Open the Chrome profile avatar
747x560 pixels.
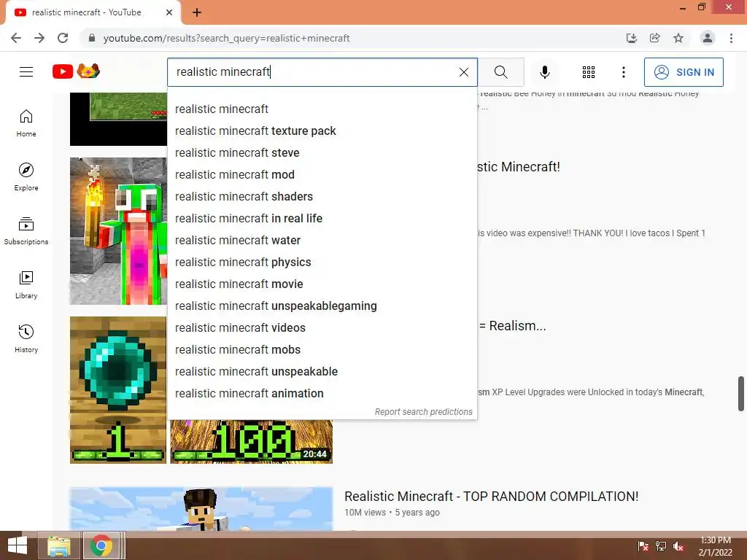coord(708,38)
